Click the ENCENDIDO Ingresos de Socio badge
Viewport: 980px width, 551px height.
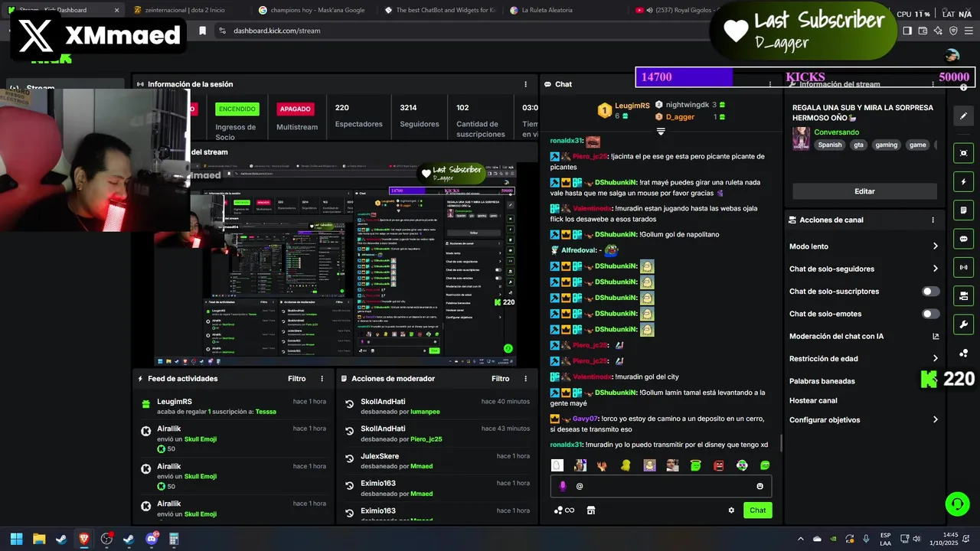coord(237,109)
